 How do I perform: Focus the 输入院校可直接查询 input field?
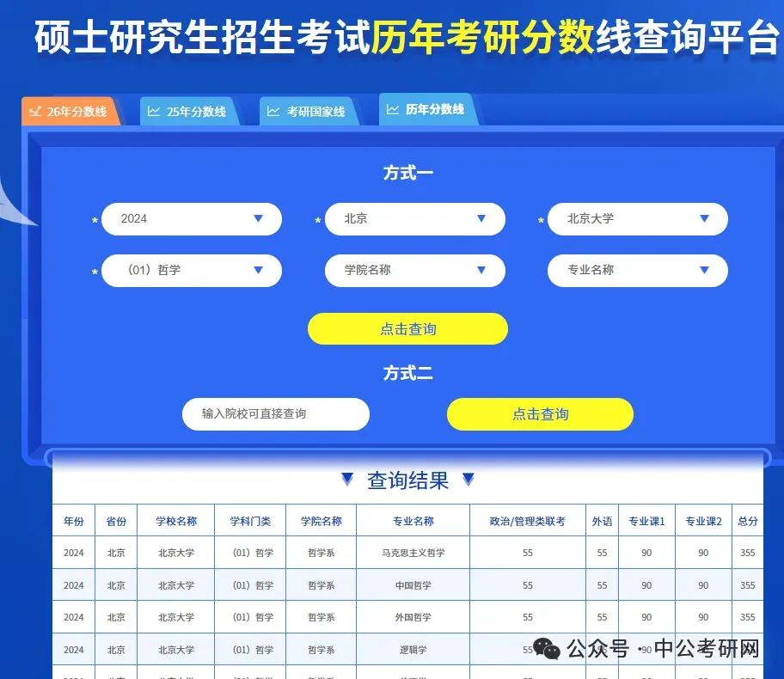point(276,414)
